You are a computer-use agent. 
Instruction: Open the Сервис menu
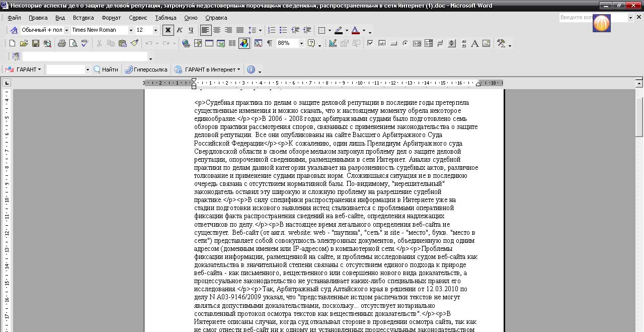138,18
